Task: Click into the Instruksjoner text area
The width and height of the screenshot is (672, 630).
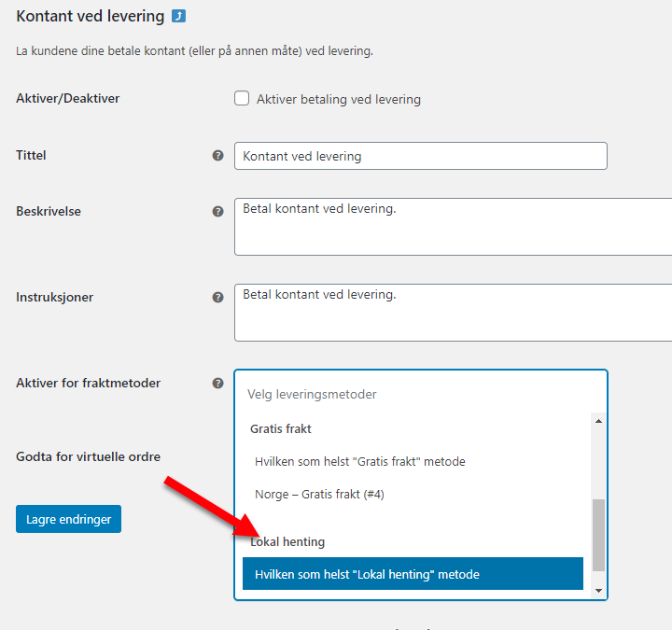Action: [x=453, y=313]
